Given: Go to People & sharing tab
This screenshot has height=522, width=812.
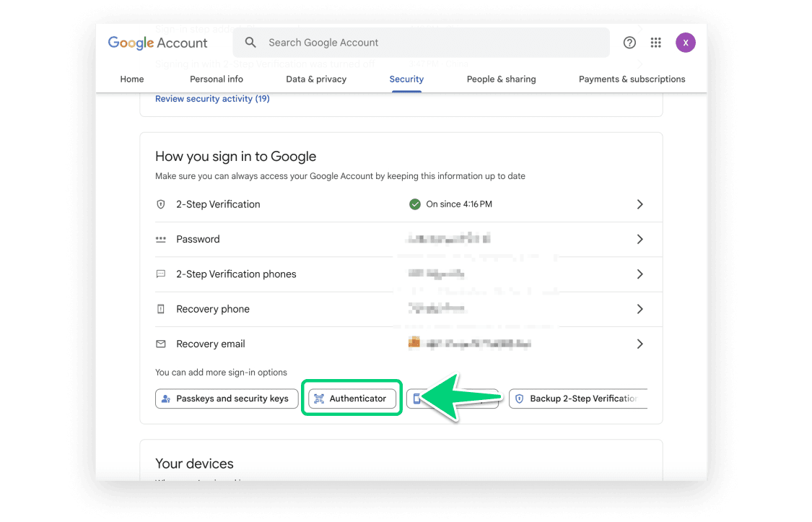Looking at the screenshot, I should (x=501, y=79).
